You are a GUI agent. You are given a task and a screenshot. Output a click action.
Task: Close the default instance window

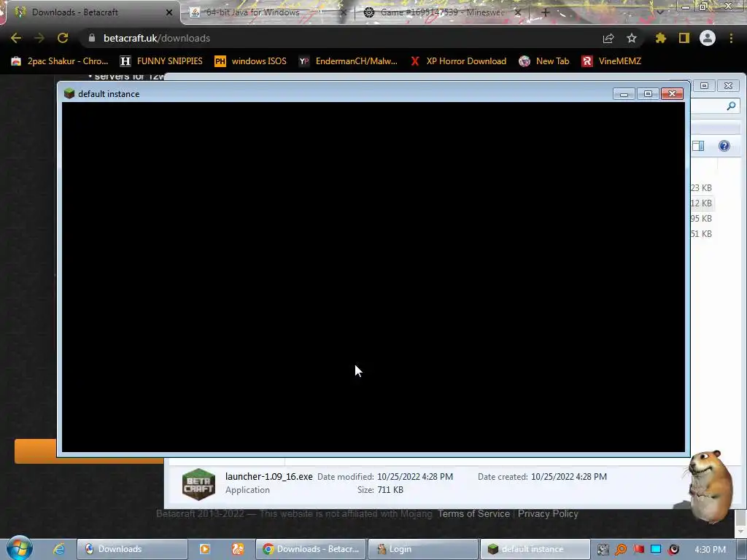point(672,94)
